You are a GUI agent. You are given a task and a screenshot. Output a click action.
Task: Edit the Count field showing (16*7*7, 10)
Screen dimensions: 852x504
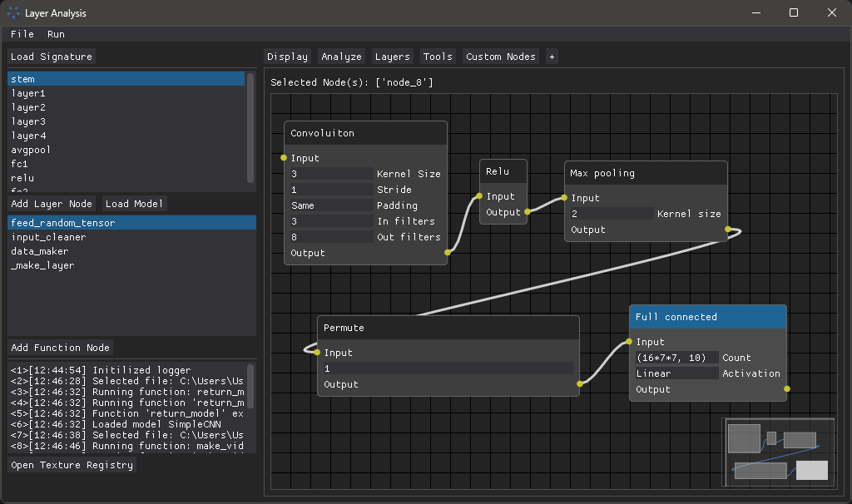676,357
